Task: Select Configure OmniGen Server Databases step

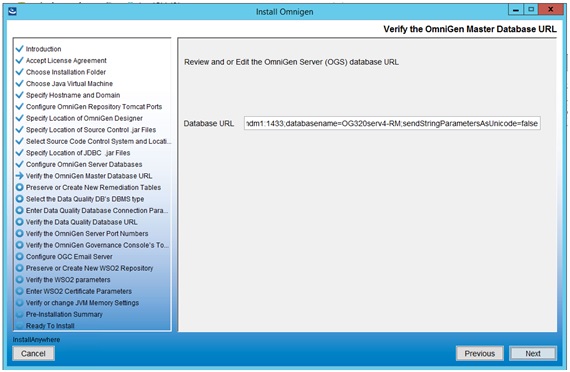Action: (84, 164)
